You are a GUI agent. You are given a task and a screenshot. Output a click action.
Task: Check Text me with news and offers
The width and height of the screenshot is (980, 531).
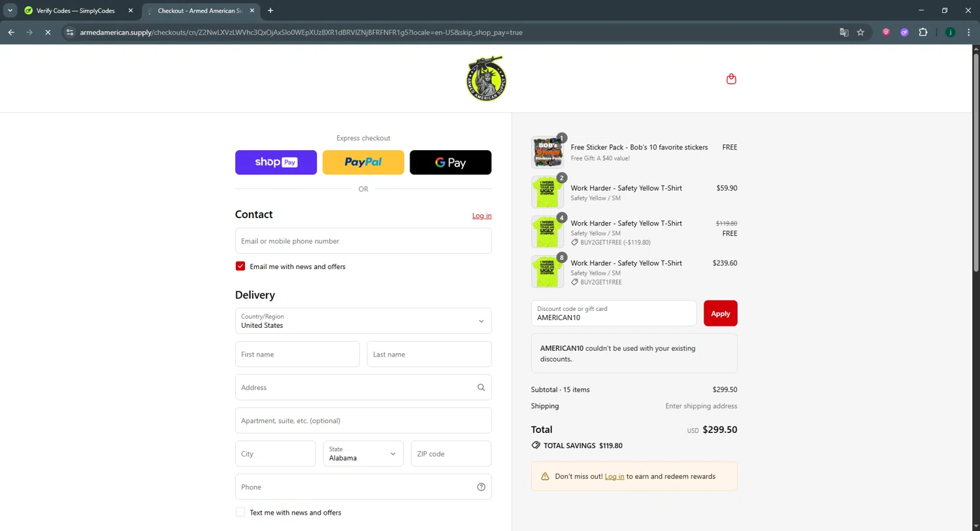tap(240, 512)
